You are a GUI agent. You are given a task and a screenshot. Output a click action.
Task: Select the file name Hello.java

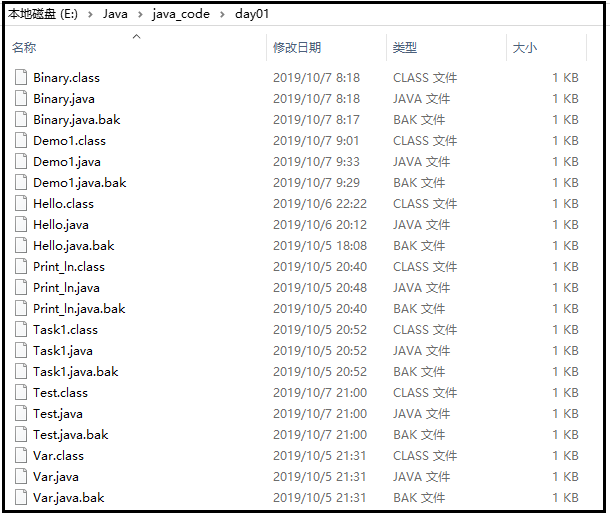tap(61, 225)
